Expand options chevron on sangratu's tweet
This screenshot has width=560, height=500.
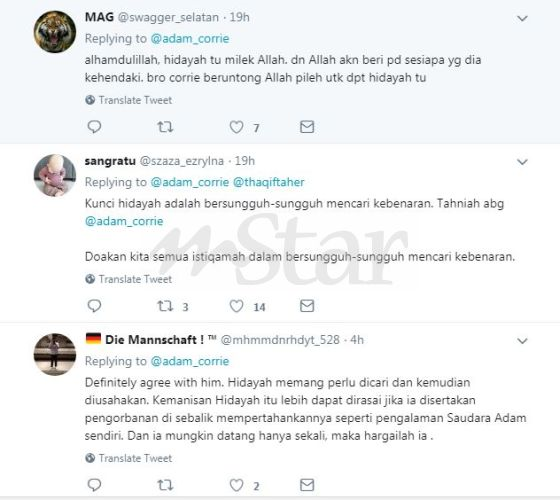(x=522, y=162)
